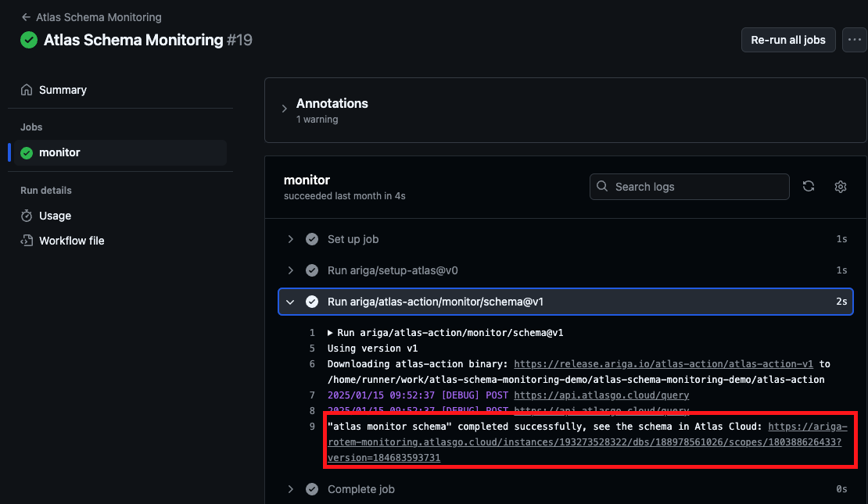Expand the Run ariga/setup-atlas@v0 step
The height and width of the screenshot is (504, 868).
290,270
